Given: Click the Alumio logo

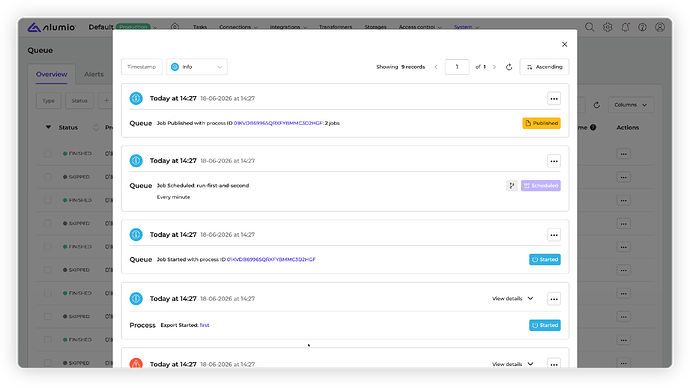Looking at the screenshot, I should (x=51, y=27).
